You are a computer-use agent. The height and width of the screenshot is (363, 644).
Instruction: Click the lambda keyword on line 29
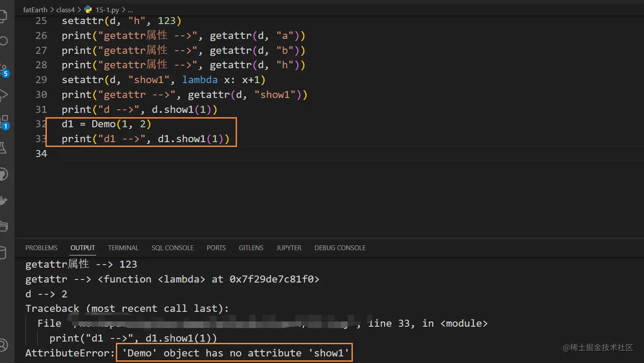coord(200,80)
